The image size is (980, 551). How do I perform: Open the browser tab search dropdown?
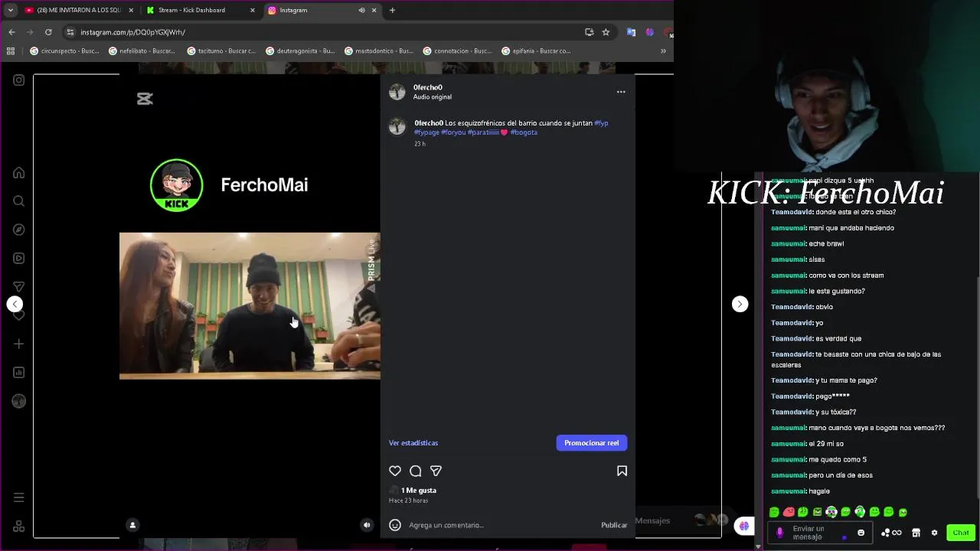pyautogui.click(x=10, y=10)
